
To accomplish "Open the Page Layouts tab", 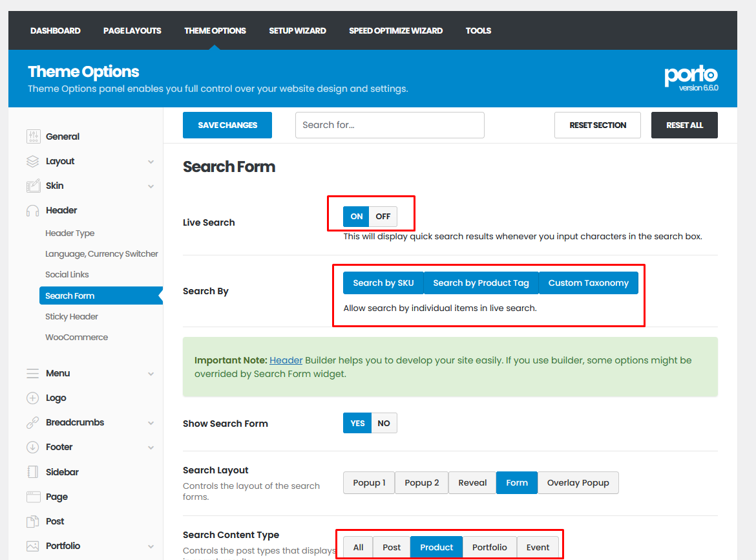I will [132, 30].
